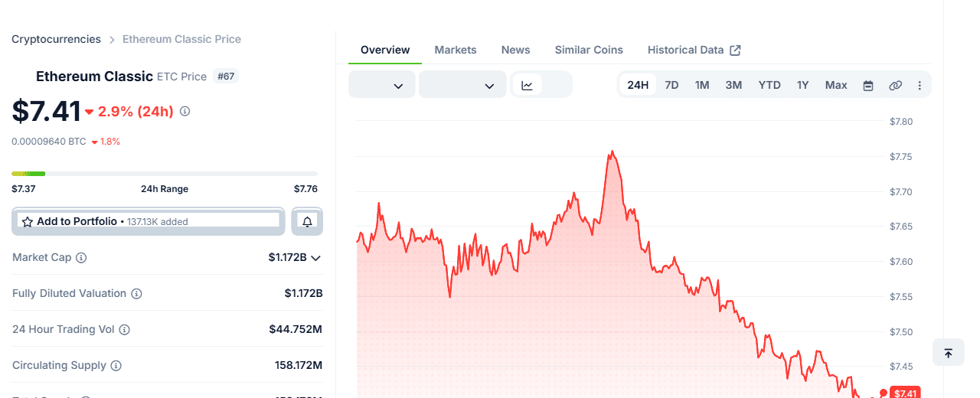
Task: Click the #67 rank badge
Action: click(226, 77)
